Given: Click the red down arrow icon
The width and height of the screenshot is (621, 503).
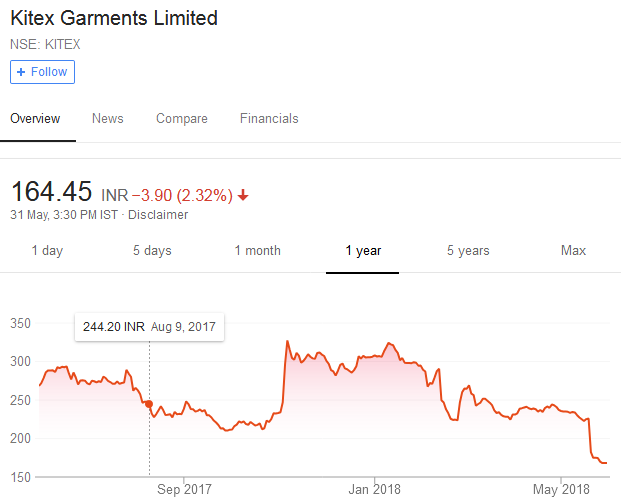Looking at the screenshot, I should [243, 195].
